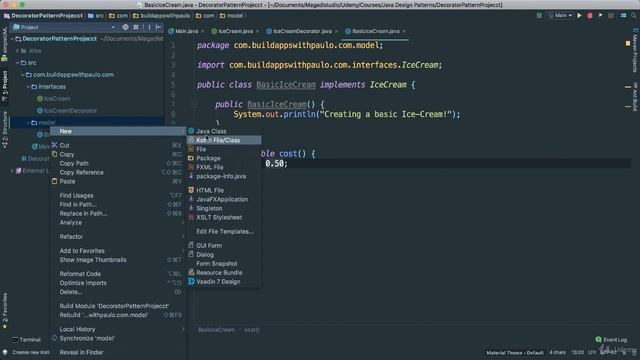Collapse the interfaces package
This screenshot has width=640, height=360.
click(x=28, y=87)
